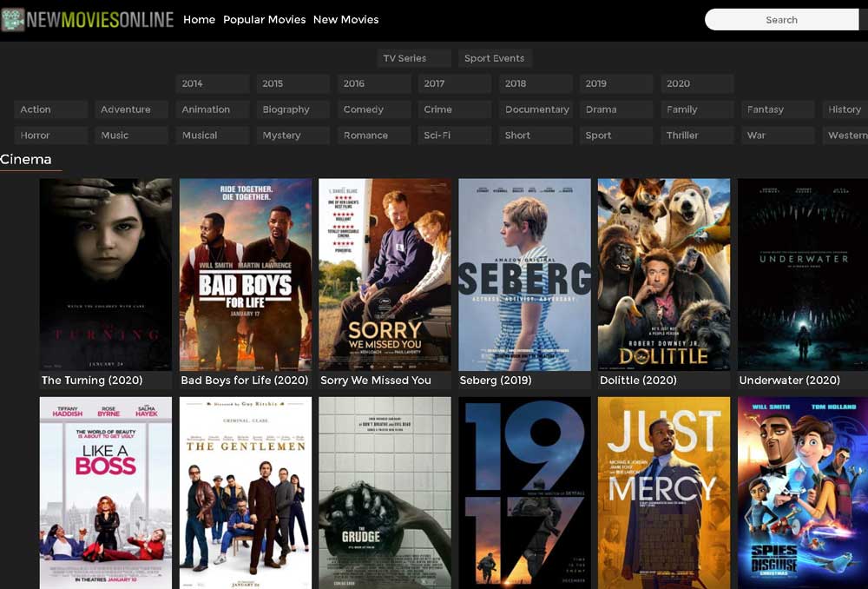Image resolution: width=868 pixels, height=589 pixels.
Task: Open the Underwater movie poster
Action: point(803,275)
